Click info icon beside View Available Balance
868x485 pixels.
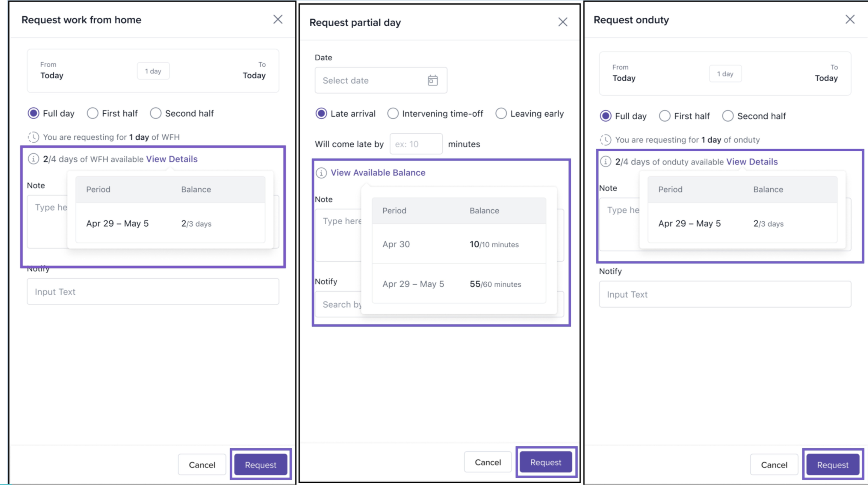click(x=321, y=173)
